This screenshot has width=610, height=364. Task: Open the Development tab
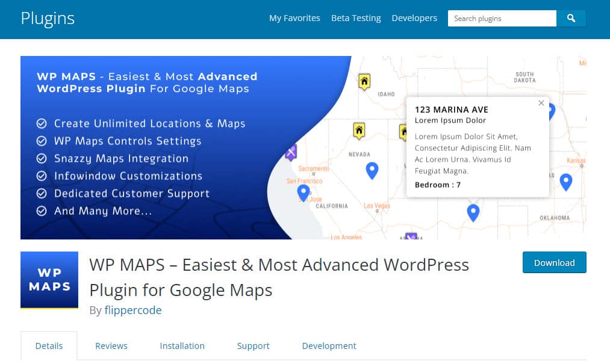click(x=329, y=346)
